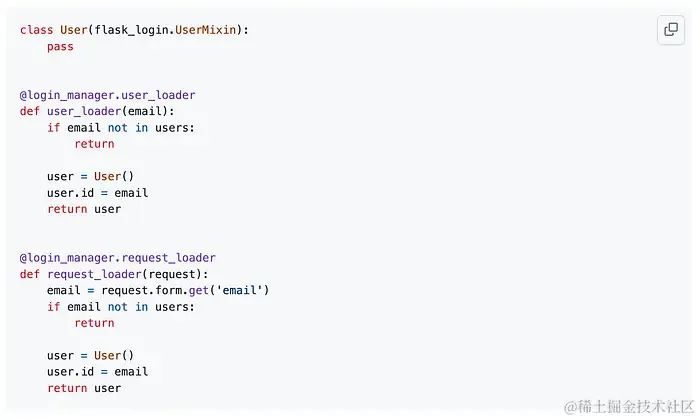Screen dimensions: 700x420
Task: Click the second 'user.id = email' line
Action: point(97,372)
